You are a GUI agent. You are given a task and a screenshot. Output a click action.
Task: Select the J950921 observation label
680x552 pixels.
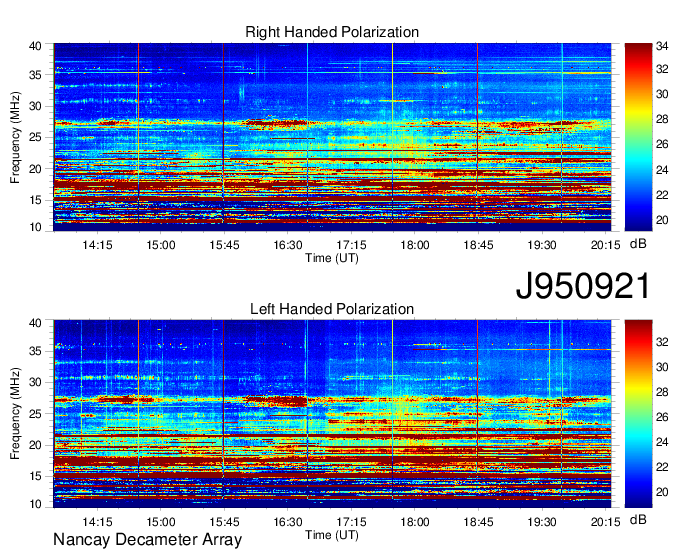point(583,286)
